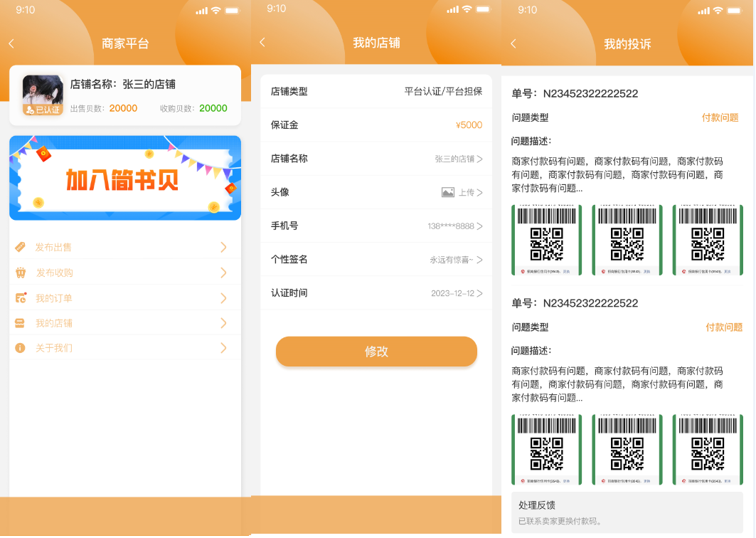This screenshot has height=538, width=756.
Task: Open the 关于我们 menu entry
Action: tap(125, 348)
